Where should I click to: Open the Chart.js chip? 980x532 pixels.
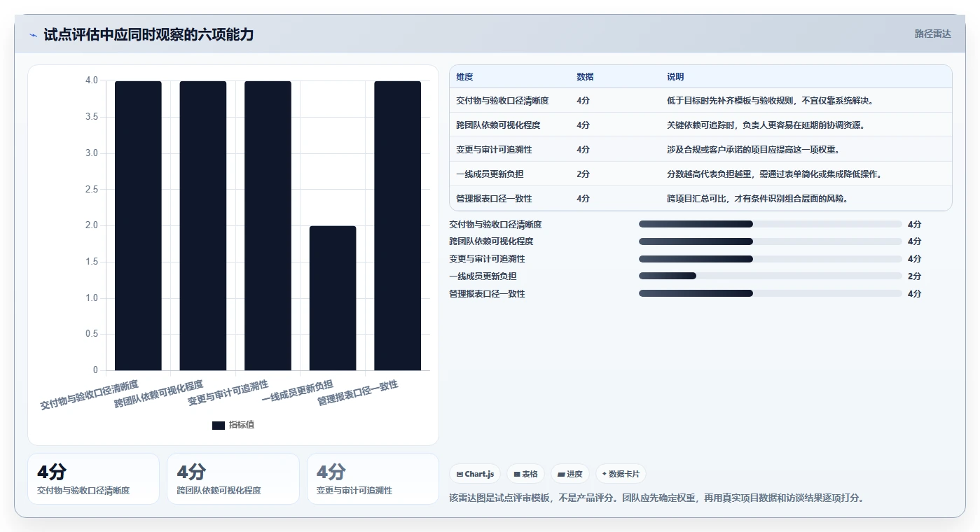click(x=475, y=474)
